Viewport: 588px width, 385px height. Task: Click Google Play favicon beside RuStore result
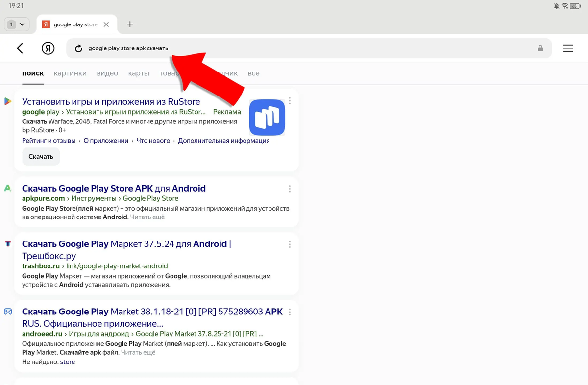coord(7,101)
